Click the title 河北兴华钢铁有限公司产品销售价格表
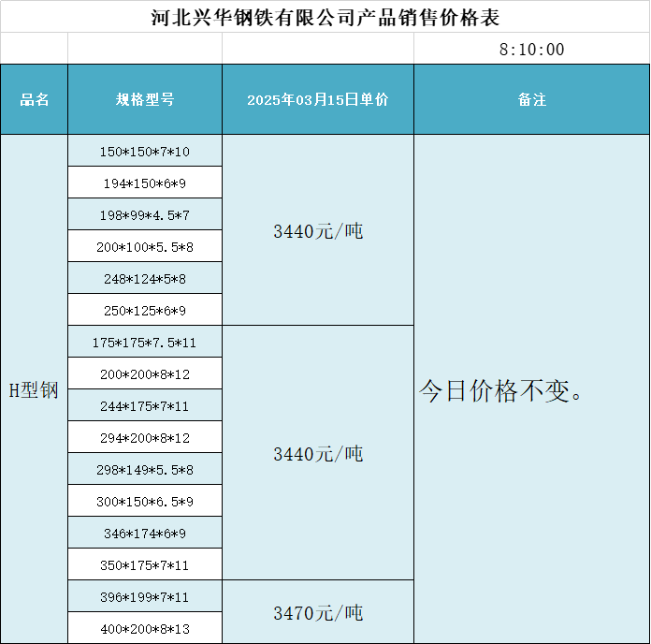The height and width of the screenshot is (644, 651). (325, 18)
